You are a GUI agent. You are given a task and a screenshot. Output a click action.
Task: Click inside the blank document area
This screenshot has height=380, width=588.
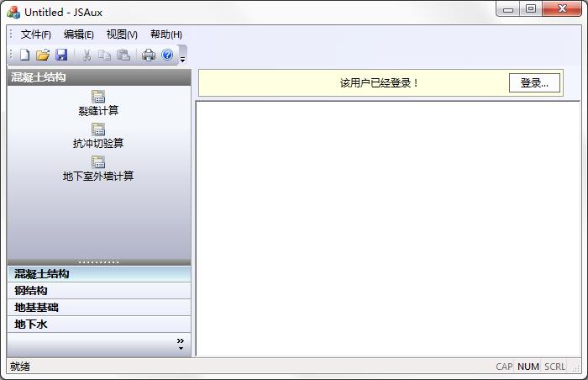point(388,229)
